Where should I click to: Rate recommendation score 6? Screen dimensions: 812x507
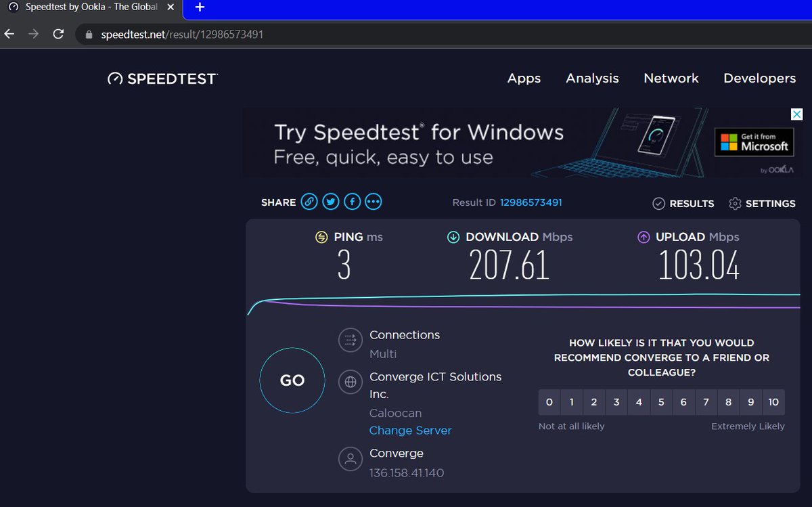(x=683, y=402)
